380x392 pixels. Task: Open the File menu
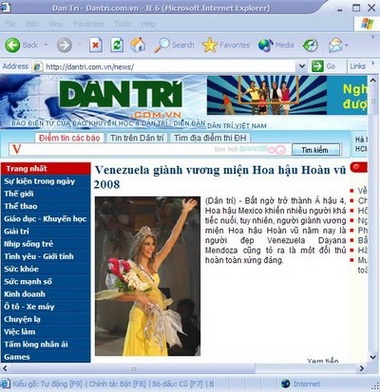(10, 24)
